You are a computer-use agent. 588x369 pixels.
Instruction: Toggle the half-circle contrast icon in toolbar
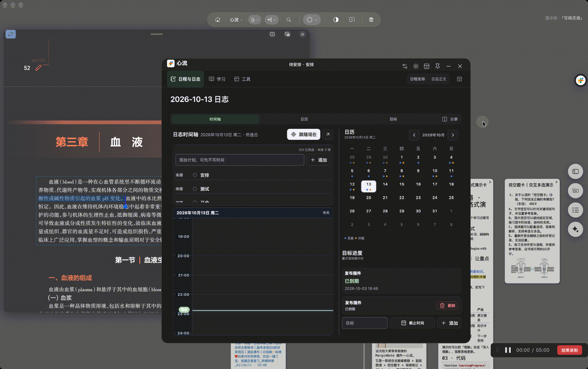pyautogui.click(x=336, y=20)
